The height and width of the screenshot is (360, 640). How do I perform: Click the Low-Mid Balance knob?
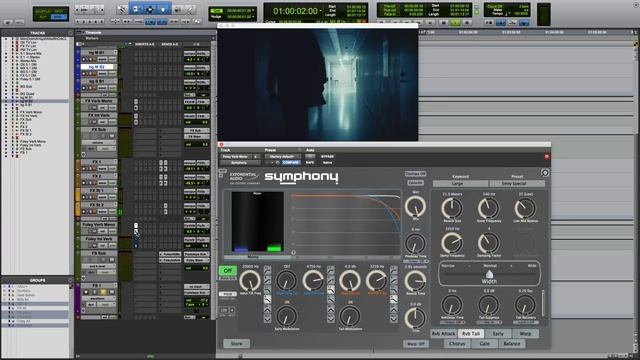click(x=525, y=208)
